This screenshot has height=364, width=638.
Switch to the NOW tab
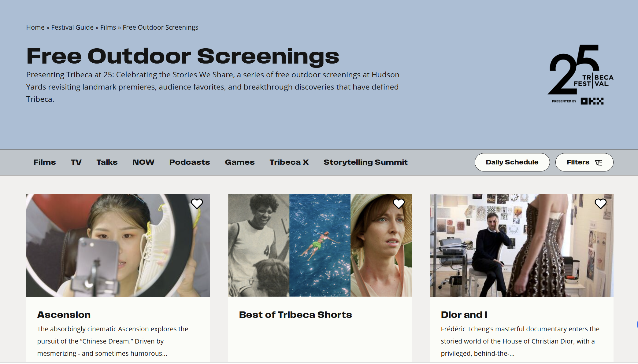tap(143, 162)
